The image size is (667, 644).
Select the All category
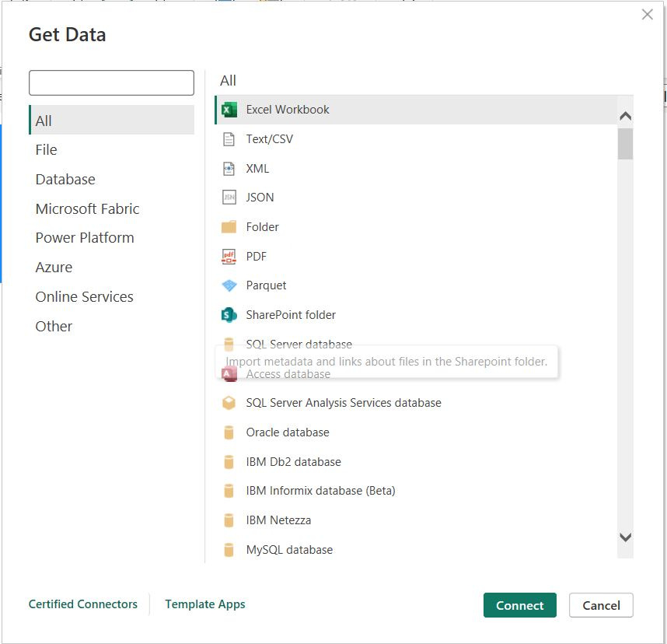coord(111,121)
